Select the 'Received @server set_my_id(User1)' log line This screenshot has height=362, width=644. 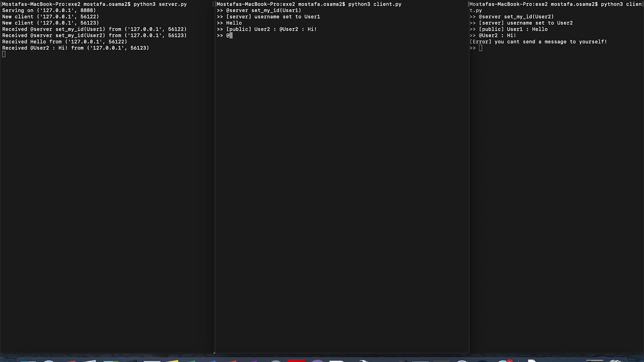(x=95, y=29)
